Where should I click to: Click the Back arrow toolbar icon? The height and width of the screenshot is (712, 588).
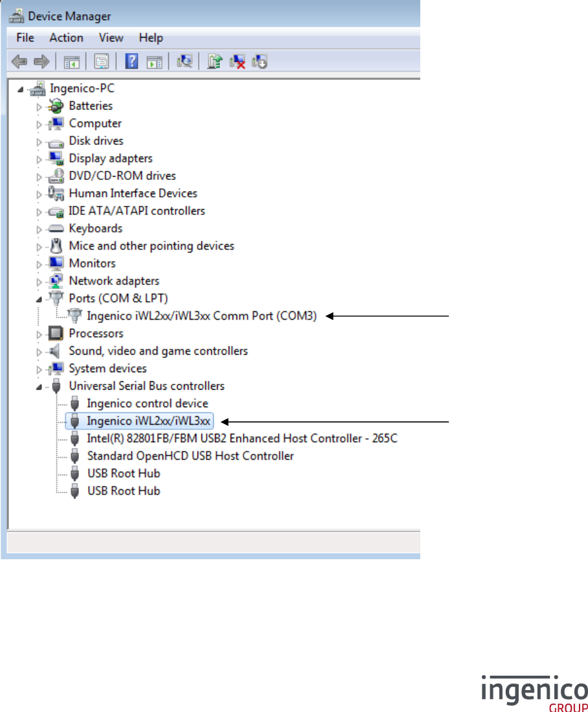19,61
